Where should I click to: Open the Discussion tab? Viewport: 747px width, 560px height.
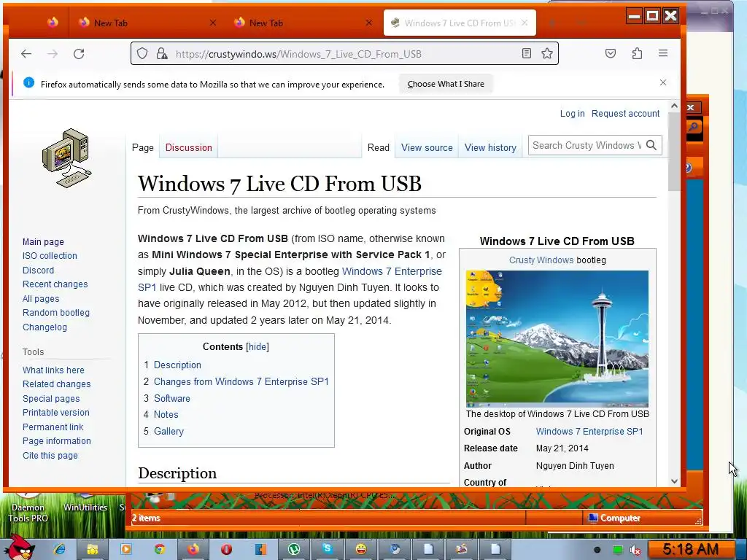189,147
